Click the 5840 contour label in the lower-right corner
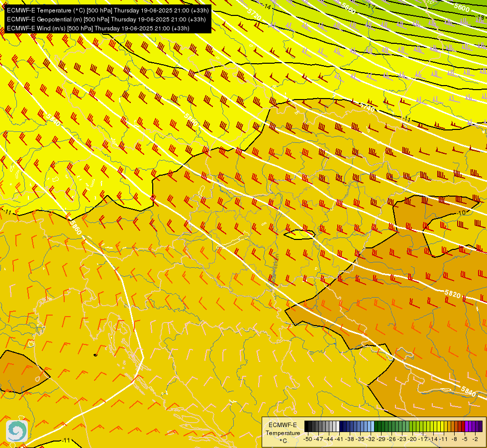The image size is (487, 448). point(469,391)
